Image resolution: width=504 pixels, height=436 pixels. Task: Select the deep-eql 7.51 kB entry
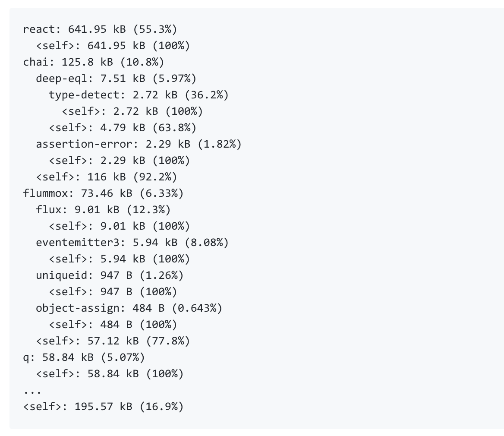(116, 79)
